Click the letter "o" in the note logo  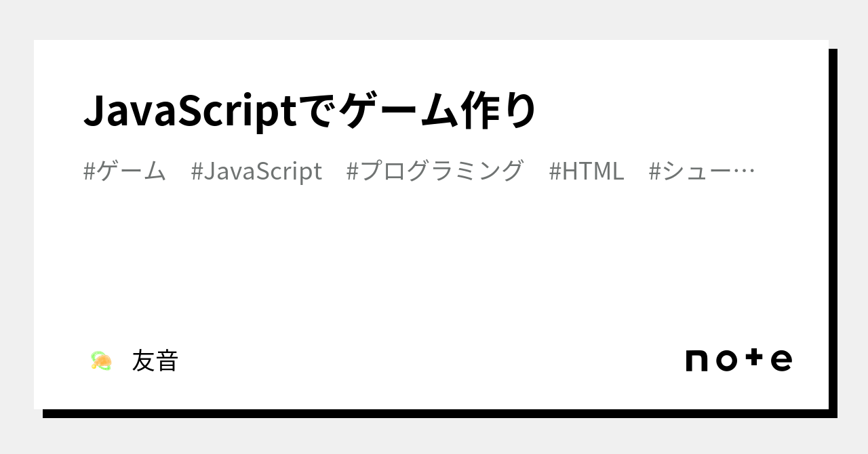(x=726, y=360)
